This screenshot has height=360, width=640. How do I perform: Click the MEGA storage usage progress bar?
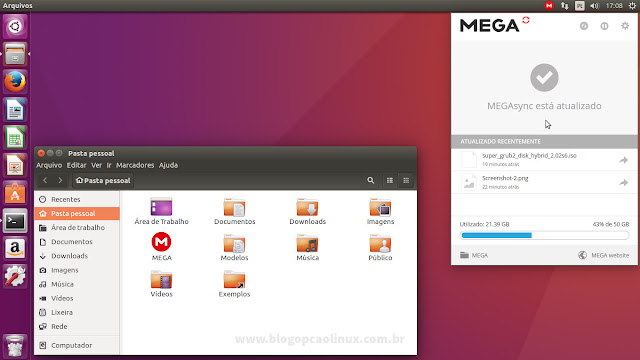coord(544,235)
